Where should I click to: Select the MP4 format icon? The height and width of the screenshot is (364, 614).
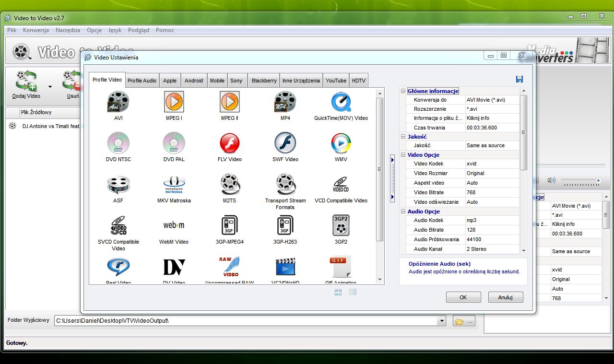[x=285, y=102]
